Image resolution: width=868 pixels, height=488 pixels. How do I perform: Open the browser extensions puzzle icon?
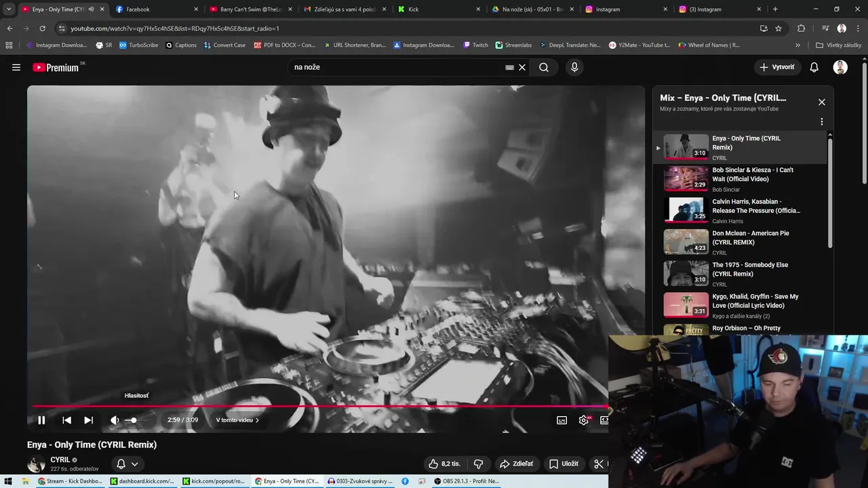point(802,28)
